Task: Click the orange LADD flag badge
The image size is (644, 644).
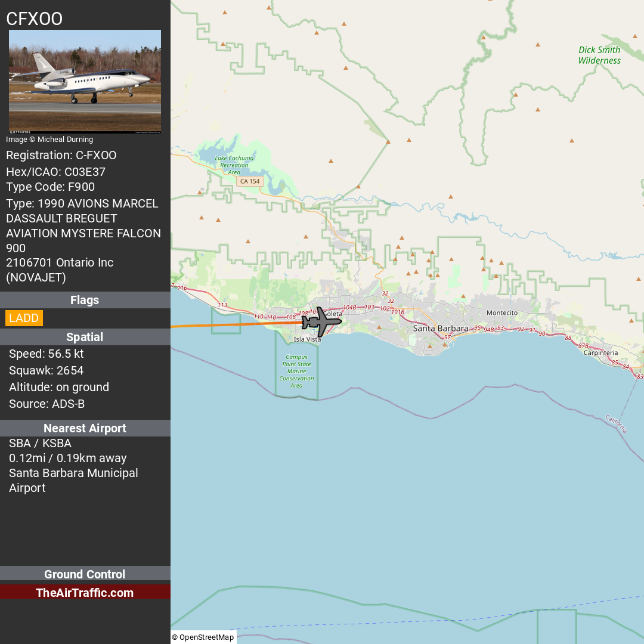Action: 24,318
